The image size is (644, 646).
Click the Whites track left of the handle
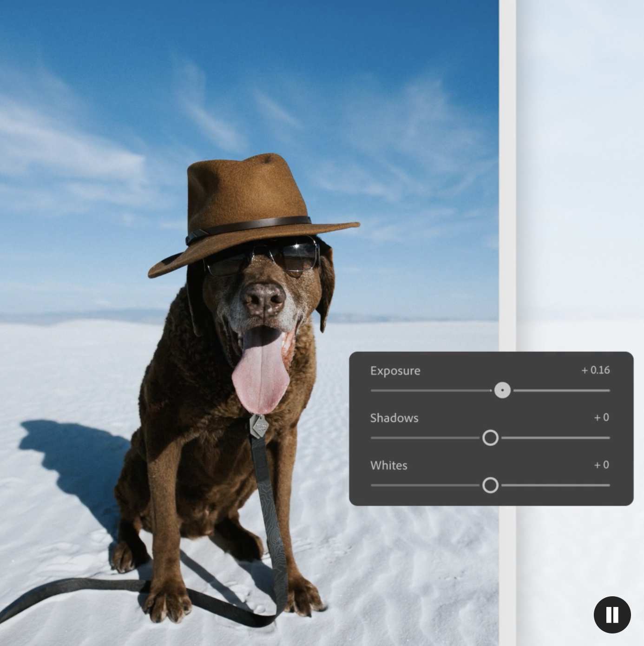tap(423, 485)
